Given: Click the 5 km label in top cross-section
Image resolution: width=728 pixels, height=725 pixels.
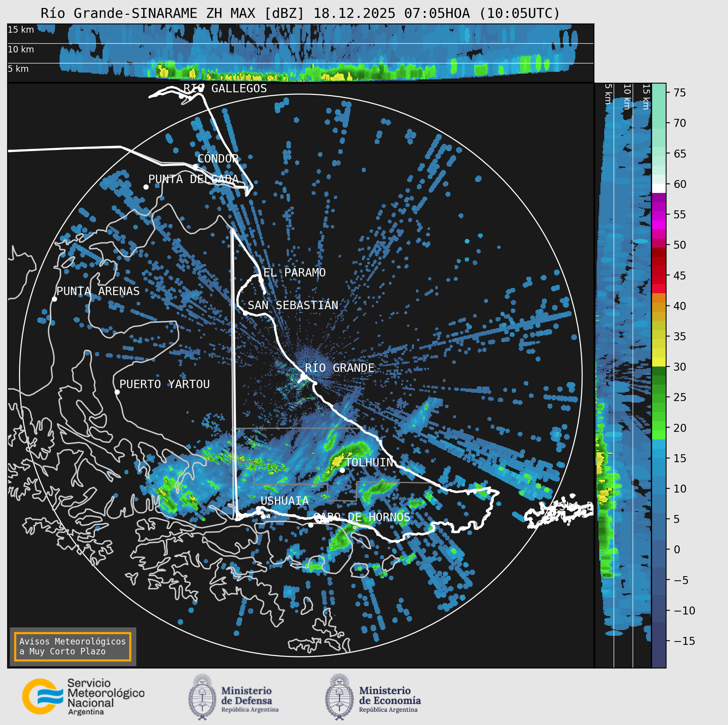Looking at the screenshot, I should [18, 69].
